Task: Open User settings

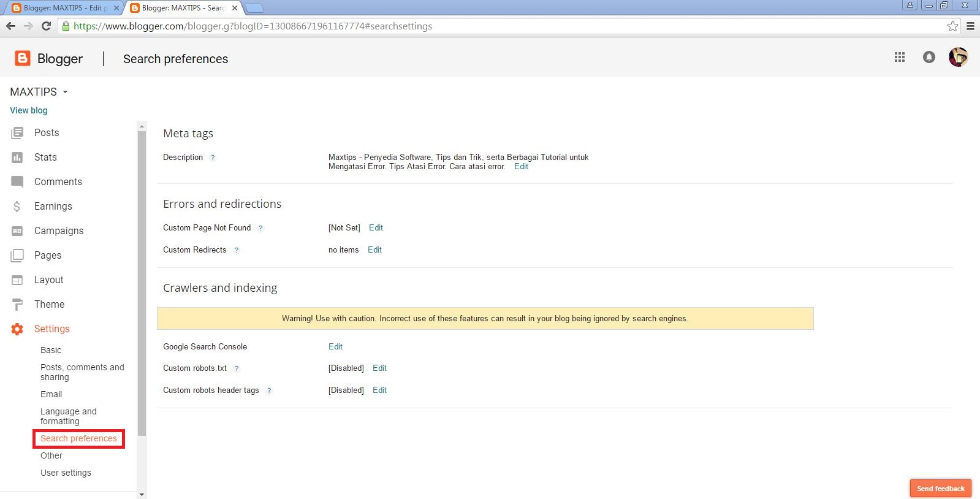Action: (66, 473)
